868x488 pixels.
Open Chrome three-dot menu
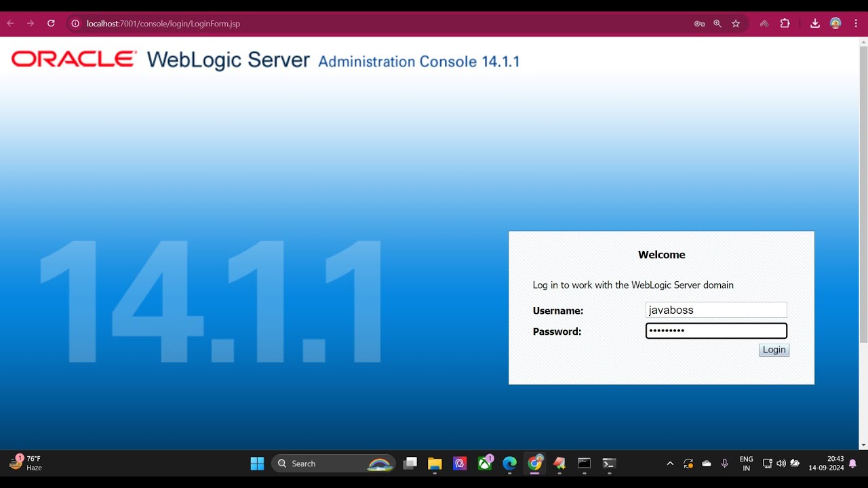pyautogui.click(x=855, y=24)
